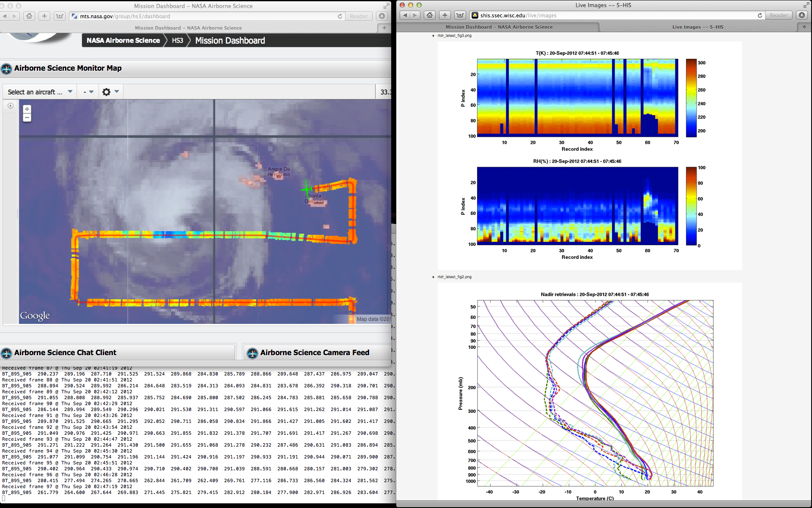Click the green aircraft marker on the map
812x508 pixels.
(307, 188)
